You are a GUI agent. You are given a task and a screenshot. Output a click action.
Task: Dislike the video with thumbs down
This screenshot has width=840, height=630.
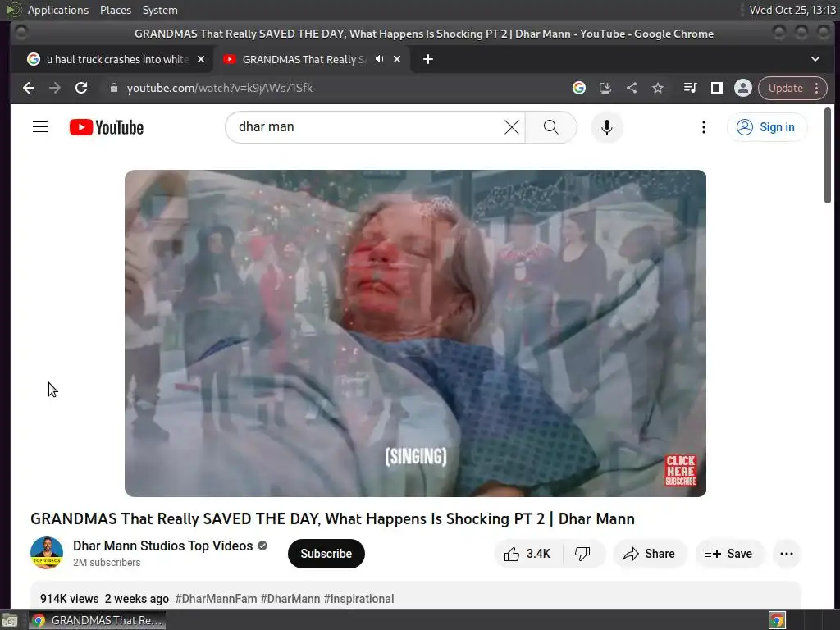582,554
